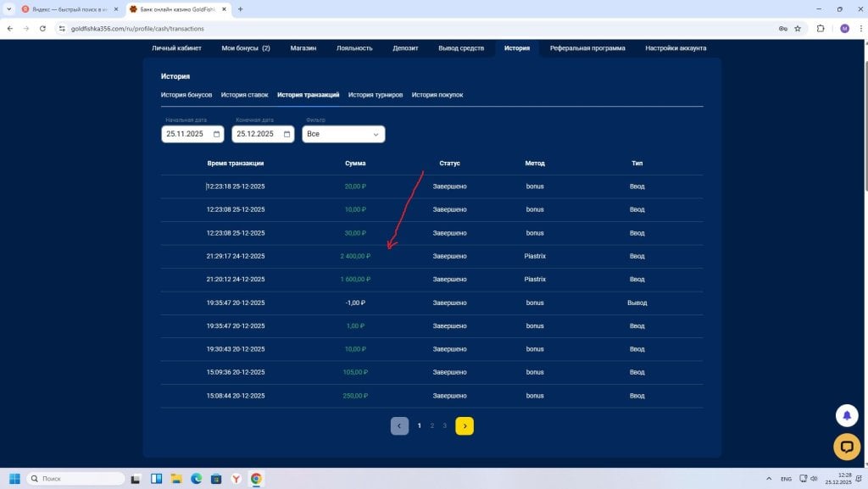Click the site info icon beside URL

(62, 28)
